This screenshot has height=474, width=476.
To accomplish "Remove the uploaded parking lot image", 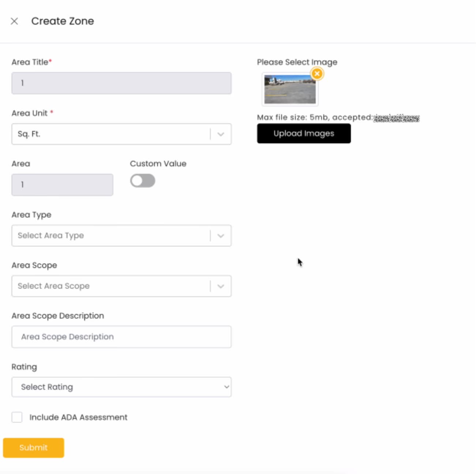I will pos(317,74).
